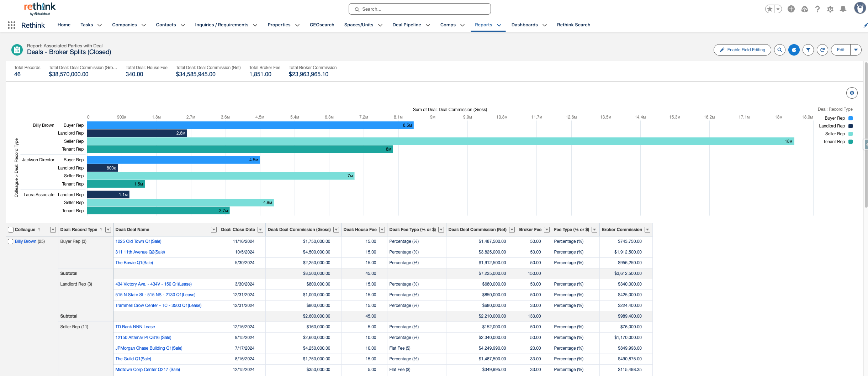Click into the global Search field
This screenshot has width=868, height=376.
[x=420, y=9]
